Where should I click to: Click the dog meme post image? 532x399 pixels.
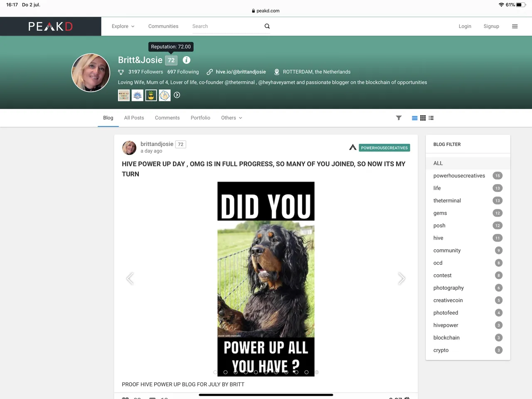[x=266, y=279]
